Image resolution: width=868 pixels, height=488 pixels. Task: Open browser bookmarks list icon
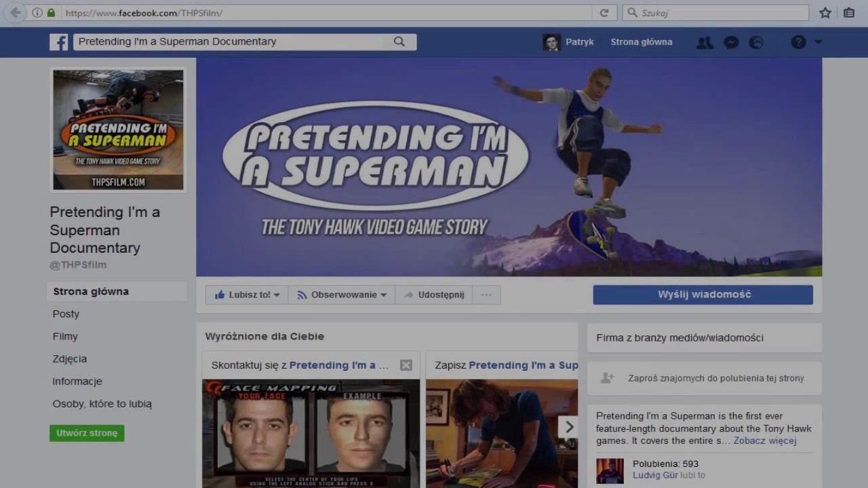[849, 13]
